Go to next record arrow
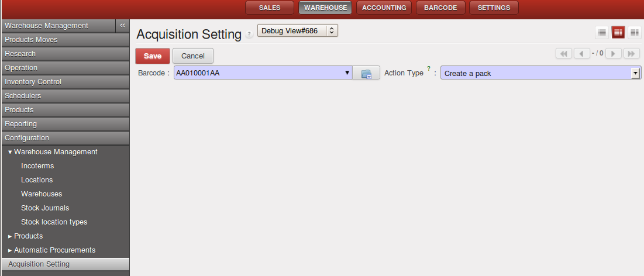This screenshot has width=644, height=276. [x=613, y=53]
